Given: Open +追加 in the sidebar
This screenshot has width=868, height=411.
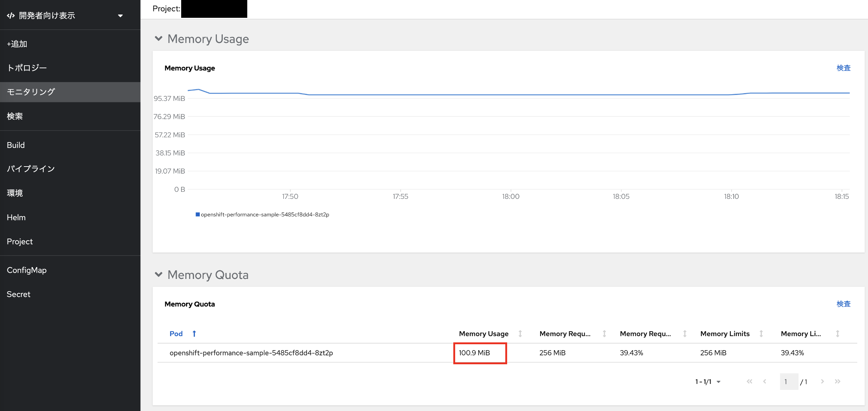Looking at the screenshot, I should [17, 44].
